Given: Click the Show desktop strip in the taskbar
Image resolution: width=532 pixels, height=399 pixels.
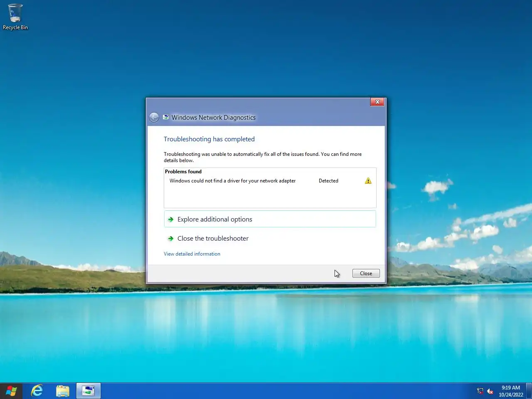Looking at the screenshot, I should 529,391.
